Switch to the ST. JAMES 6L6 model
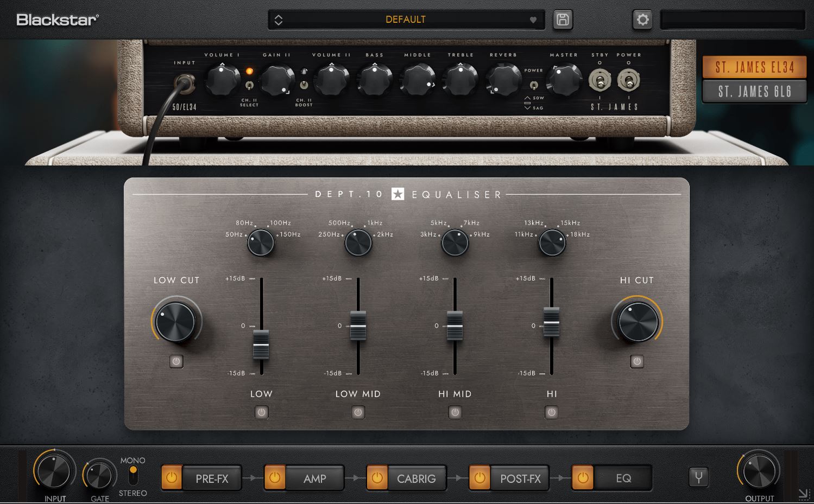This screenshot has height=504, width=814. coord(754,91)
